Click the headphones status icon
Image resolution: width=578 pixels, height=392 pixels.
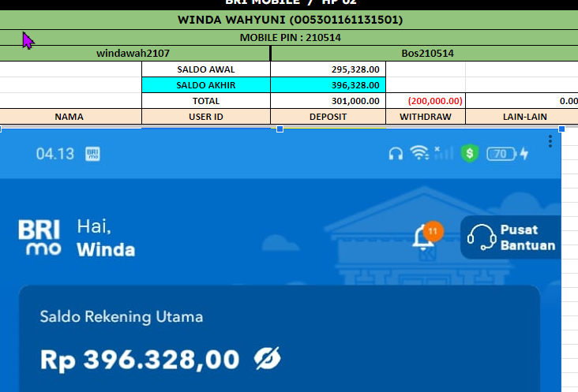[396, 154]
